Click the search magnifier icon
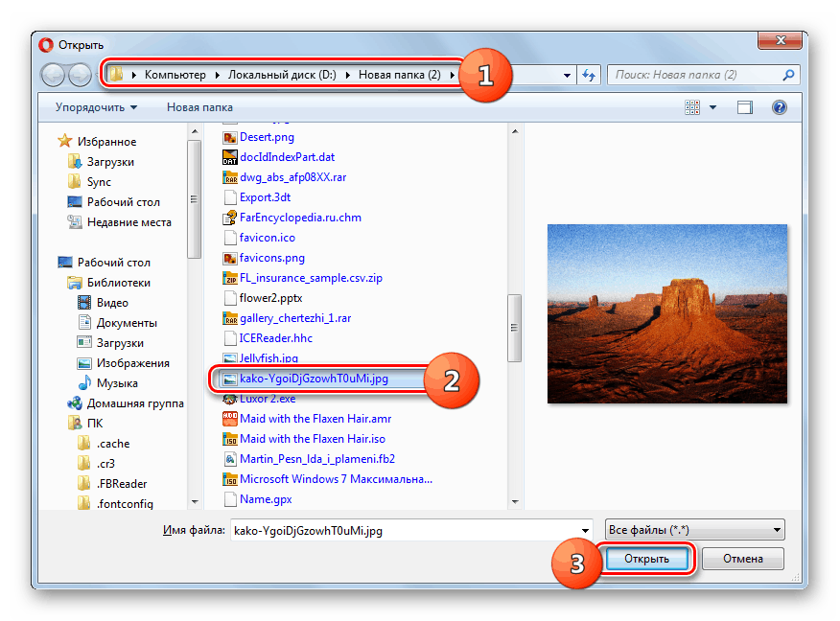840x621 pixels. tap(788, 75)
